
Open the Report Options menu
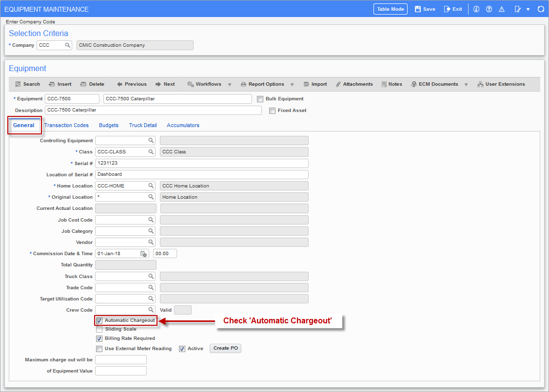click(262, 84)
